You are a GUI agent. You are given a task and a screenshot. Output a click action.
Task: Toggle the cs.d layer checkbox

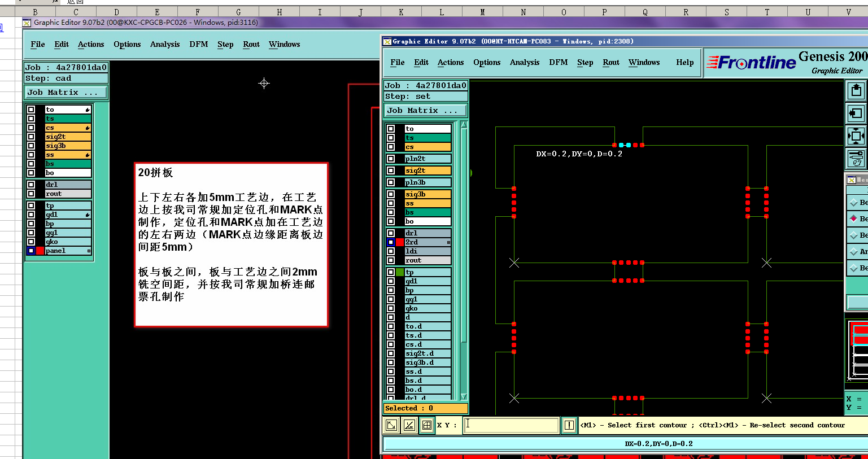pyautogui.click(x=391, y=344)
